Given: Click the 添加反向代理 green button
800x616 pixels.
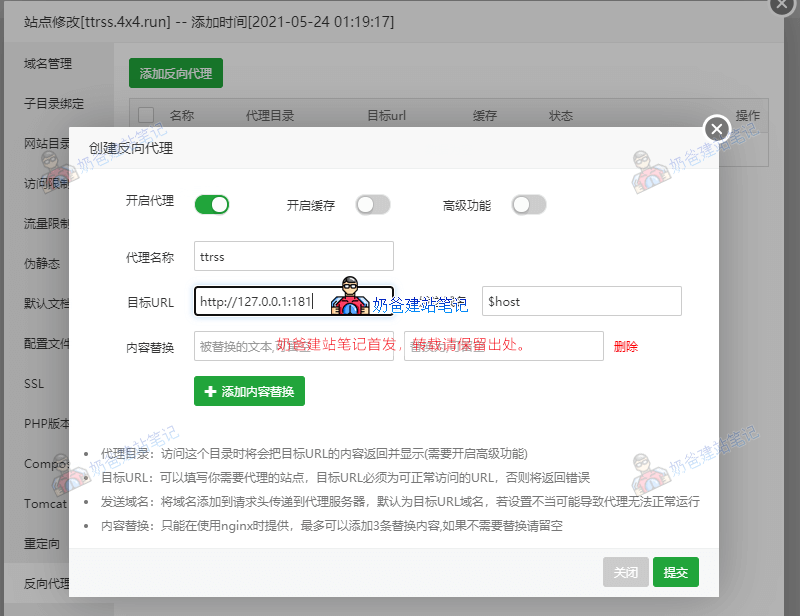Looking at the screenshot, I should click(x=175, y=73).
